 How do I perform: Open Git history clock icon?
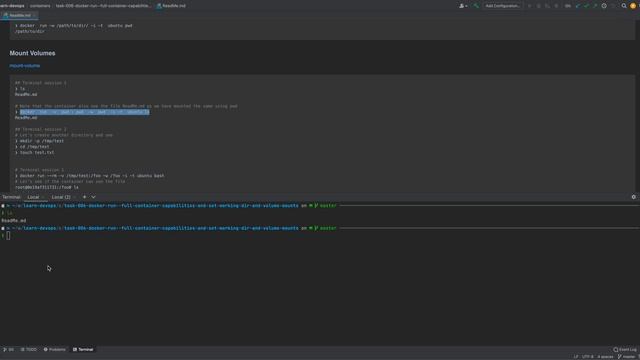604,6
